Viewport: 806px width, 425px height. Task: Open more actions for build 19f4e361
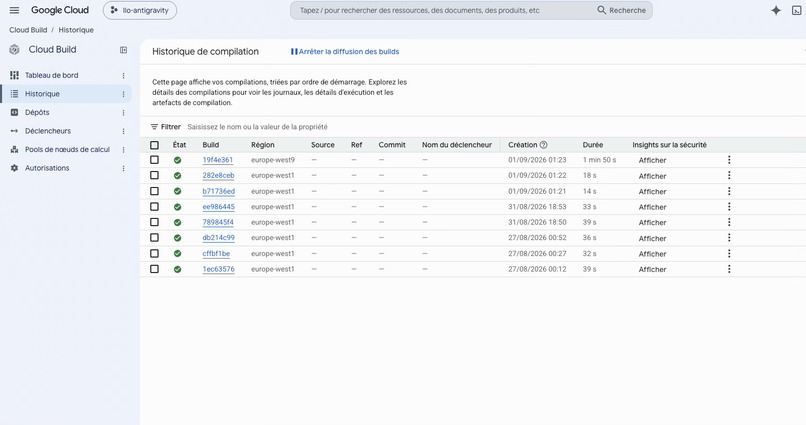pos(729,160)
